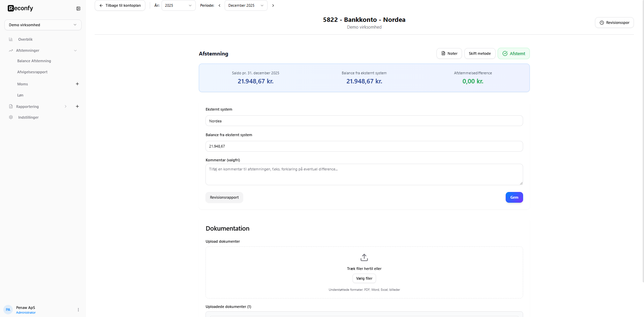Click plus icon next to Moms
The image size is (644, 317).
[77, 84]
